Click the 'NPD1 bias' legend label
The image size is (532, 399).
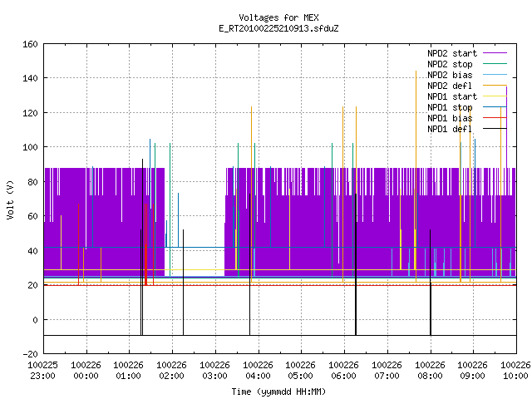450,118
